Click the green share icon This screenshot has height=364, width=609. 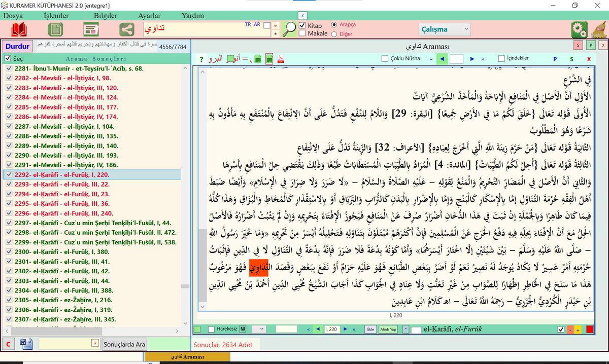point(127,29)
